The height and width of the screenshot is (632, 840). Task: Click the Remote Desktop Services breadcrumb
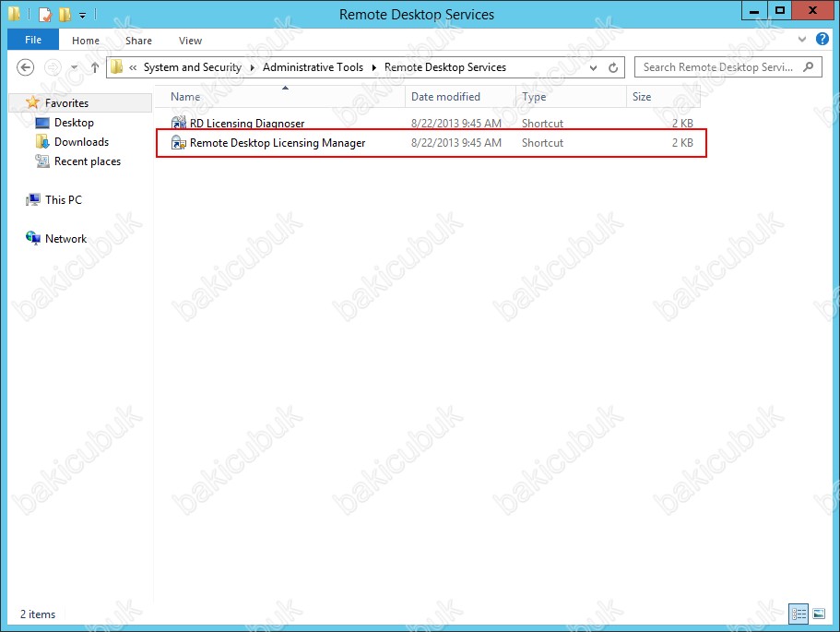point(445,67)
